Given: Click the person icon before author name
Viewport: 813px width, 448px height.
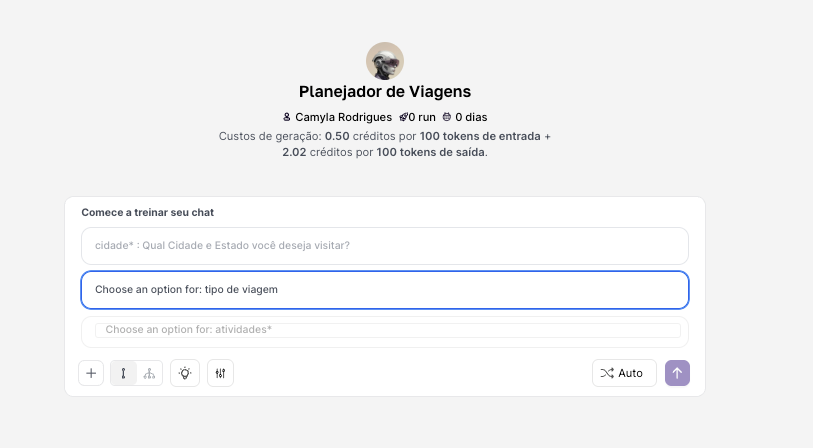Looking at the screenshot, I should click(x=287, y=117).
